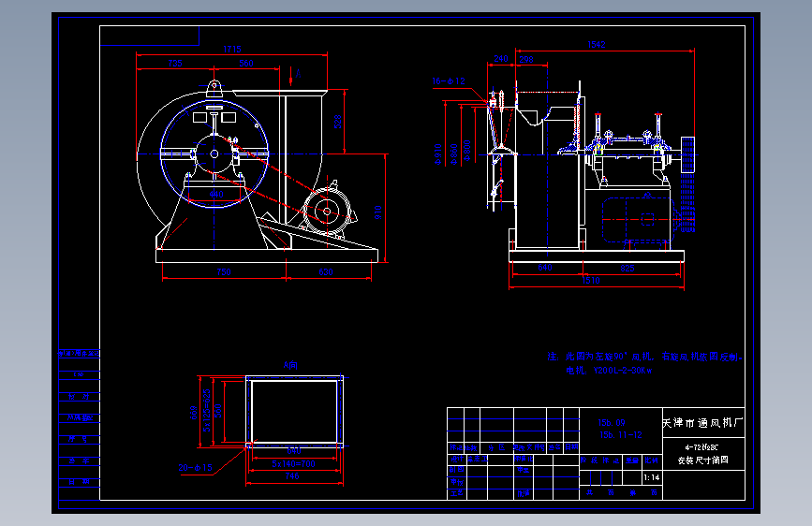Pick the 825 base dimension
This screenshot has width=812, height=526.
click(627, 269)
